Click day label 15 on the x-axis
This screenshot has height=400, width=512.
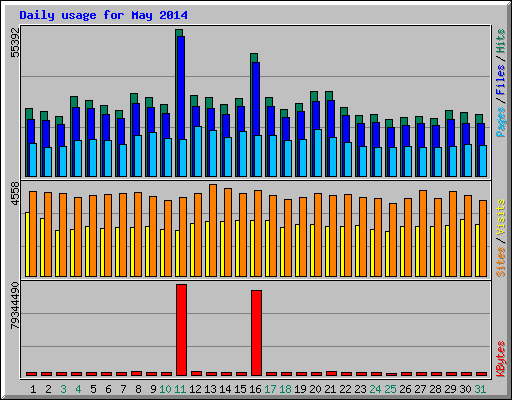click(240, 389)
